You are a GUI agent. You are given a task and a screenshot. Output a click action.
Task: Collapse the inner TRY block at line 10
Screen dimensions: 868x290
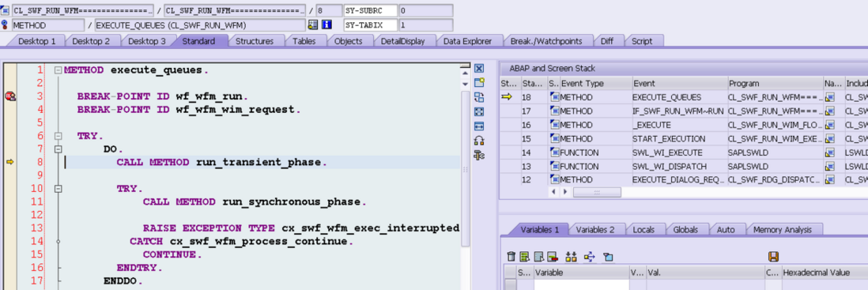click(58, 189)
